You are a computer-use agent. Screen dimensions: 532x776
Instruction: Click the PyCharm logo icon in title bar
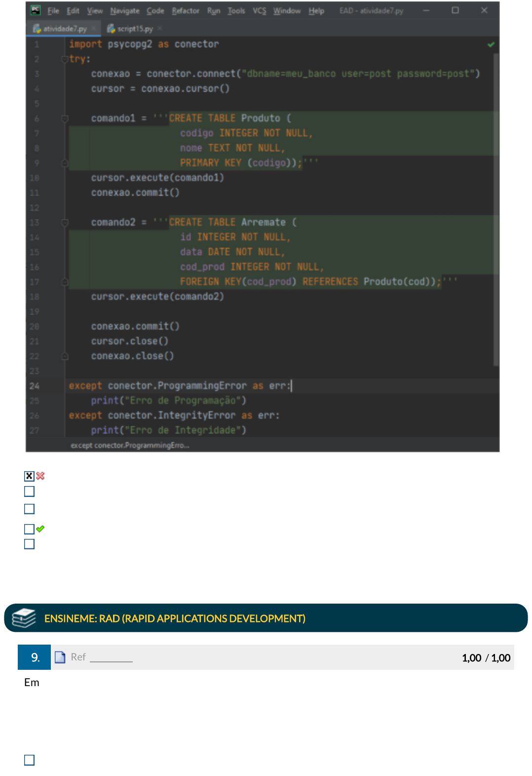point(36,10)
